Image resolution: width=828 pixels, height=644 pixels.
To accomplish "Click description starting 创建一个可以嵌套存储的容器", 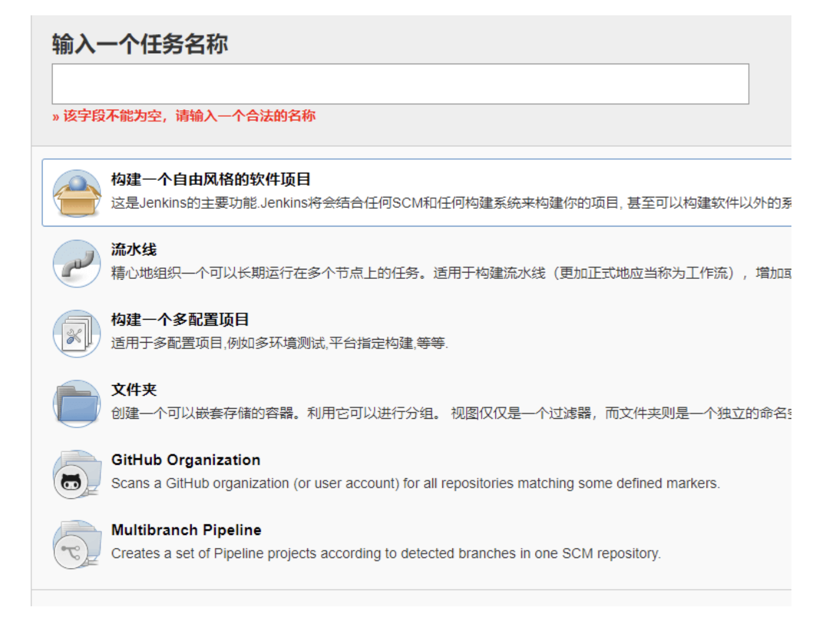I will (451, 413).
